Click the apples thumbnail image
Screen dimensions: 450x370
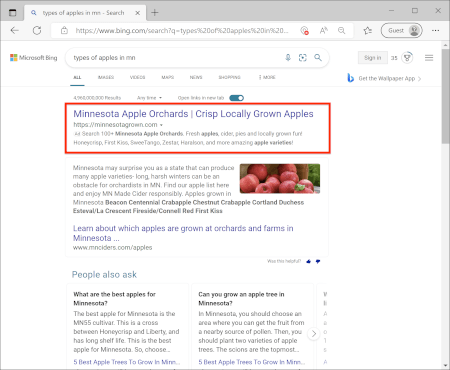point(280,179)
